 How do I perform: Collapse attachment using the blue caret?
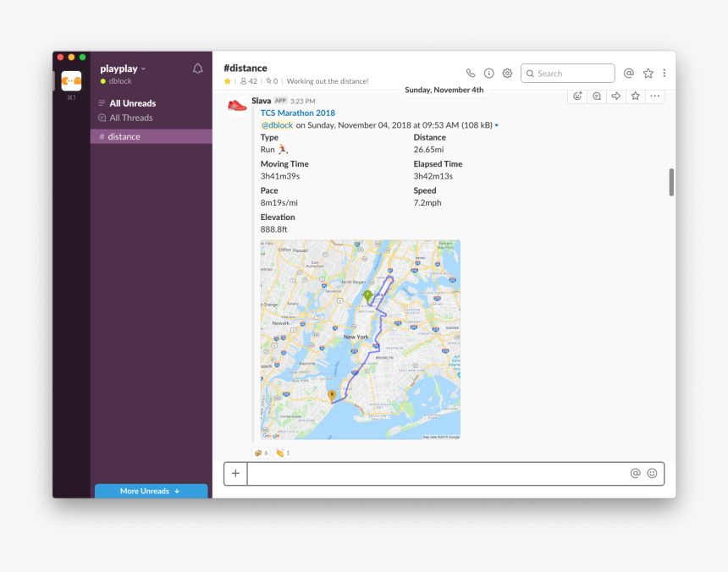pos(496,125)
